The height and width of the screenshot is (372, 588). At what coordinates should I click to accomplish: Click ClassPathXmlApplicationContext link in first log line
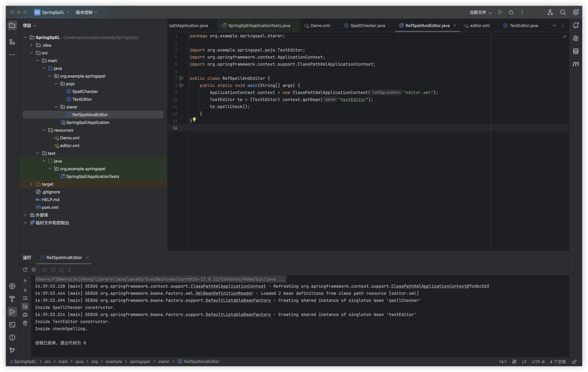pos(228,286)
